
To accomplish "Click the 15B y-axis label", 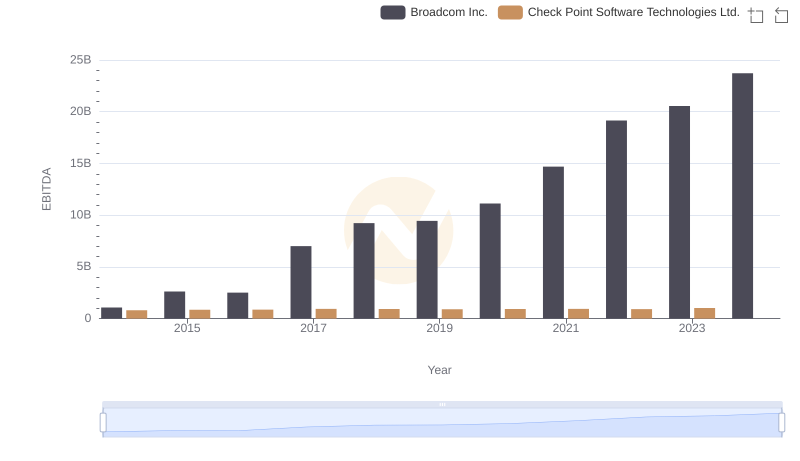I will [81, 163].
